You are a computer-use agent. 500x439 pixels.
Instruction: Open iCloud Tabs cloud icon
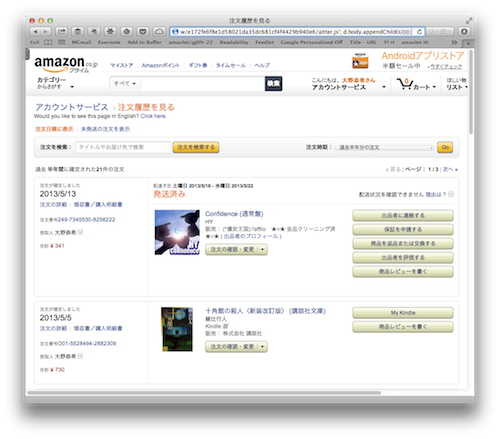[x=159, y=32]
